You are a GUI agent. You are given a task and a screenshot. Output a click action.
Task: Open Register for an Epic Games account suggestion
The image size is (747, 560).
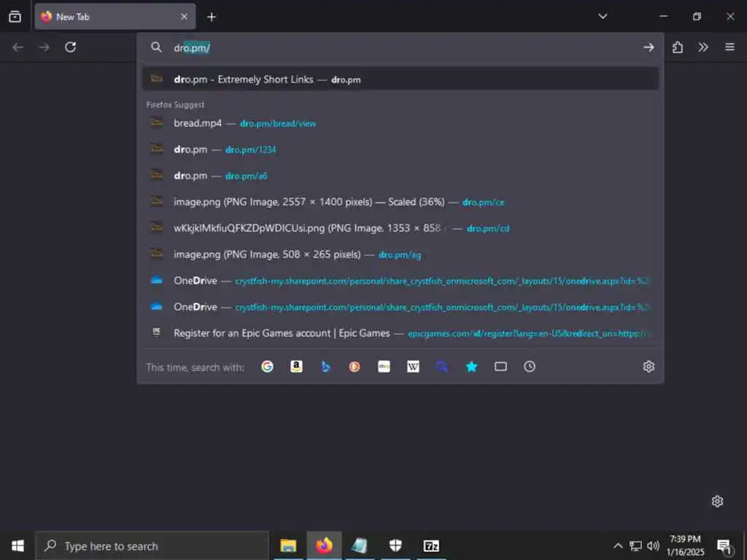pyautogui.click(x=400, y=332)
